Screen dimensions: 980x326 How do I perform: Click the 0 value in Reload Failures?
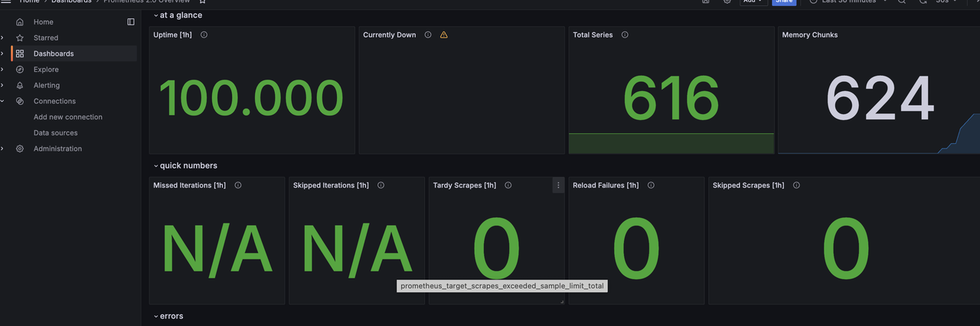pyautogui.click(x=636, y=248)
